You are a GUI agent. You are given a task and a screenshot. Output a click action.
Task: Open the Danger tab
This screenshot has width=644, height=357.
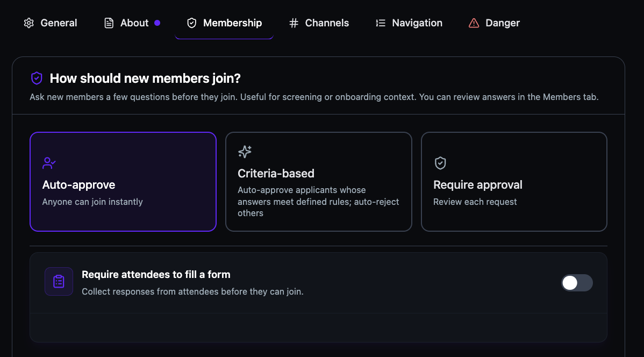pos(494,23)
